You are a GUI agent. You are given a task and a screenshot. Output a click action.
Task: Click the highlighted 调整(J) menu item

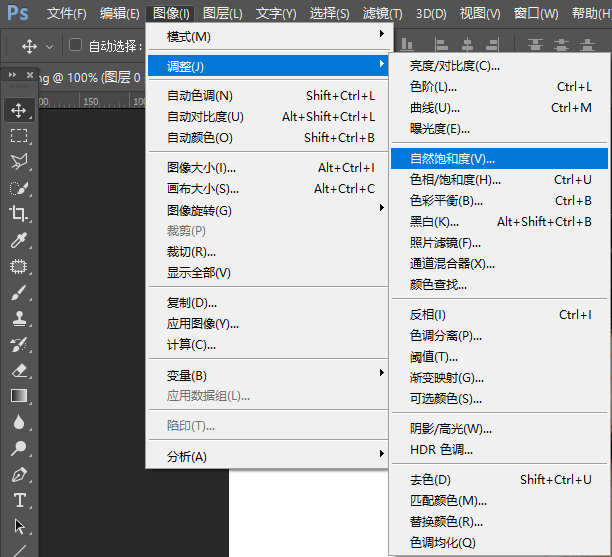[268, 66]
